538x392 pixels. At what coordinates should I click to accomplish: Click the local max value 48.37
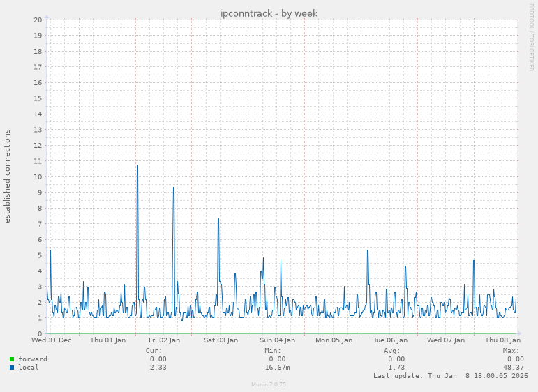512,368
